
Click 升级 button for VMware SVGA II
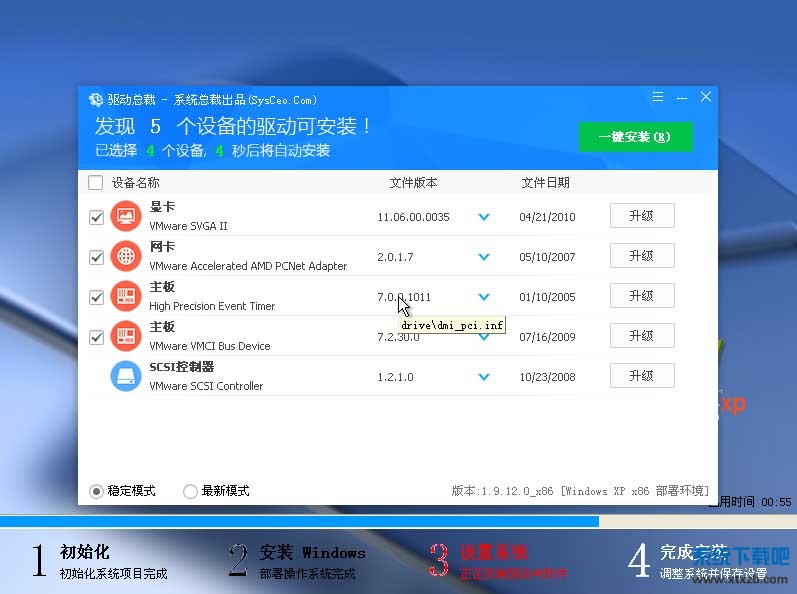(641, 216)
